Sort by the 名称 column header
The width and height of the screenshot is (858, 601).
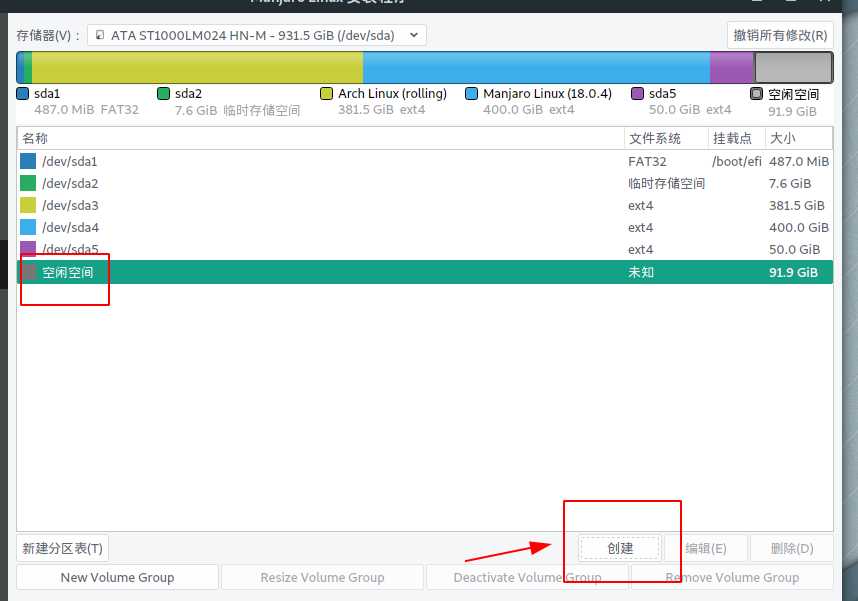pos(321,138)
